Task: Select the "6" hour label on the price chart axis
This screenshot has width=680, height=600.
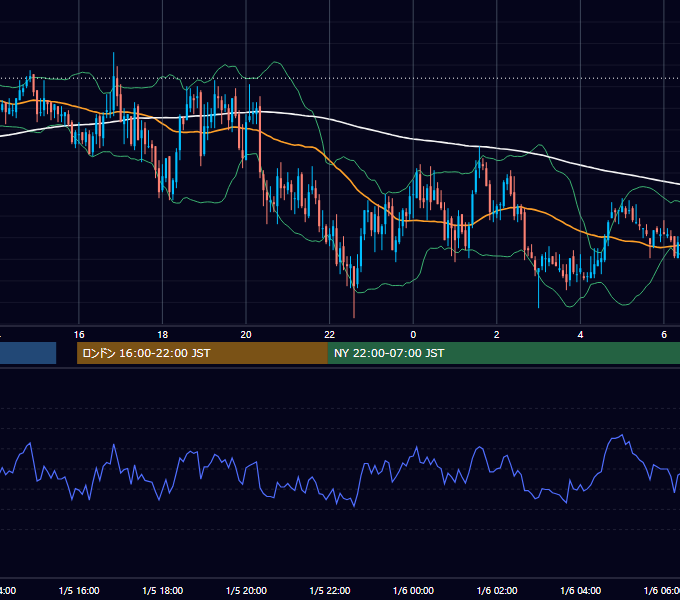Action: [664, 335]
